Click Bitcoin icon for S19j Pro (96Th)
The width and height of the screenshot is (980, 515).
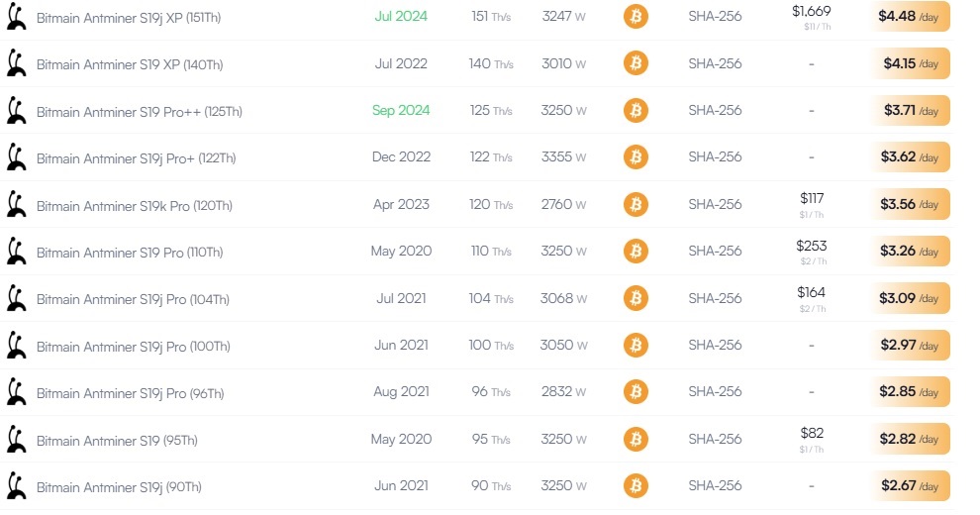[x=636, y=392]
